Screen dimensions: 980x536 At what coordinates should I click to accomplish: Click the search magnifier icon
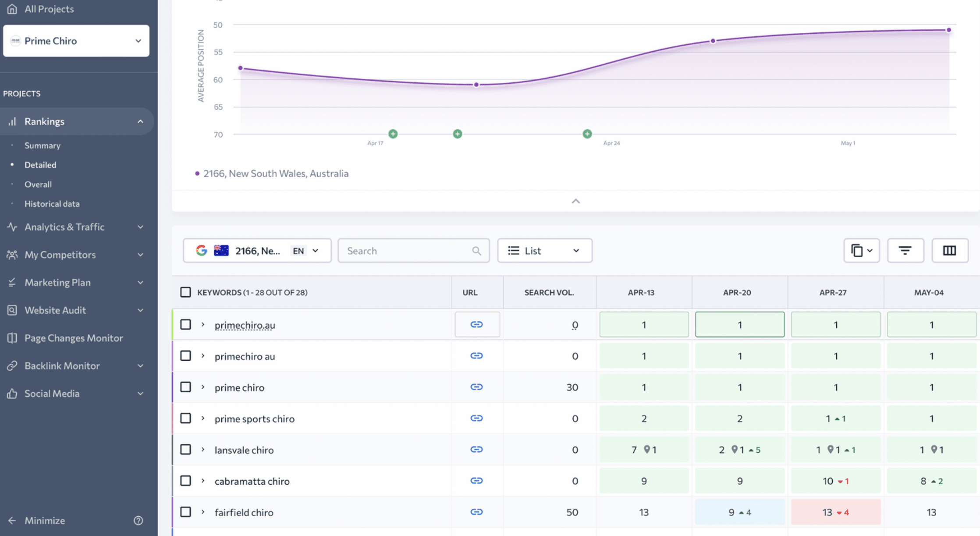(476, 251)
